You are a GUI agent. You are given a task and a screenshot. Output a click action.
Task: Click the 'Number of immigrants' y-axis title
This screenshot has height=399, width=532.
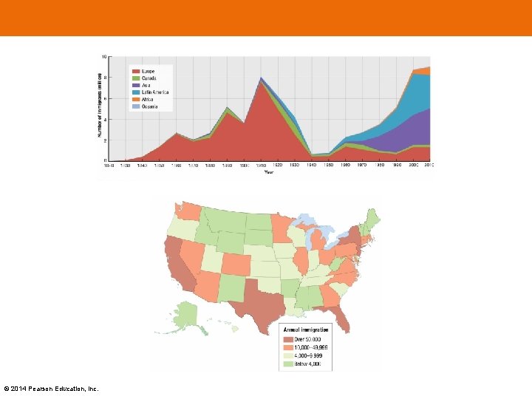[x=100, y=105]
